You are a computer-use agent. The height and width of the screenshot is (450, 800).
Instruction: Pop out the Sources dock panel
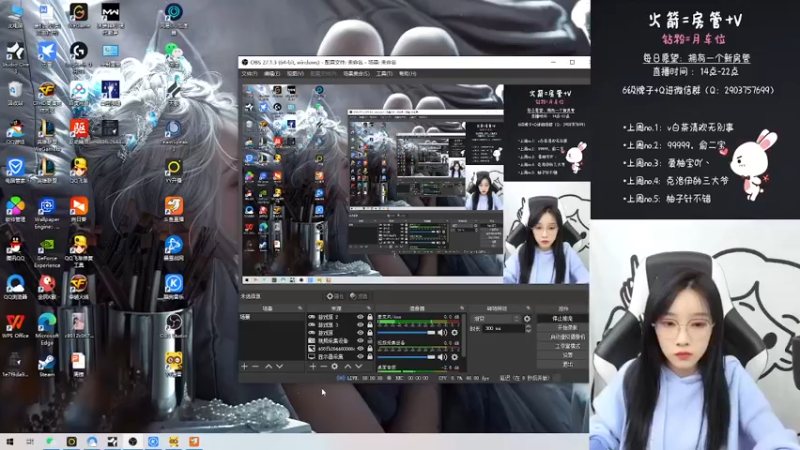tap(369, 308)
